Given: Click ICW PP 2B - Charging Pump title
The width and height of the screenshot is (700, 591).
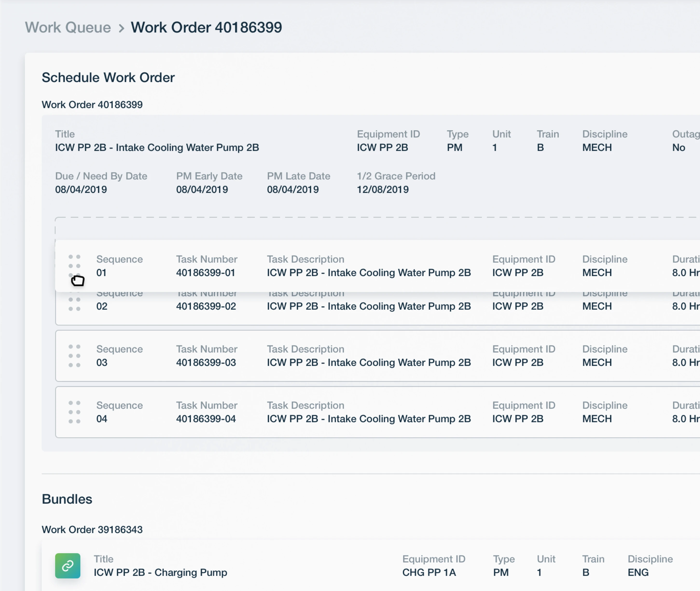Looking at the screenshot, I should pos(160,572).
